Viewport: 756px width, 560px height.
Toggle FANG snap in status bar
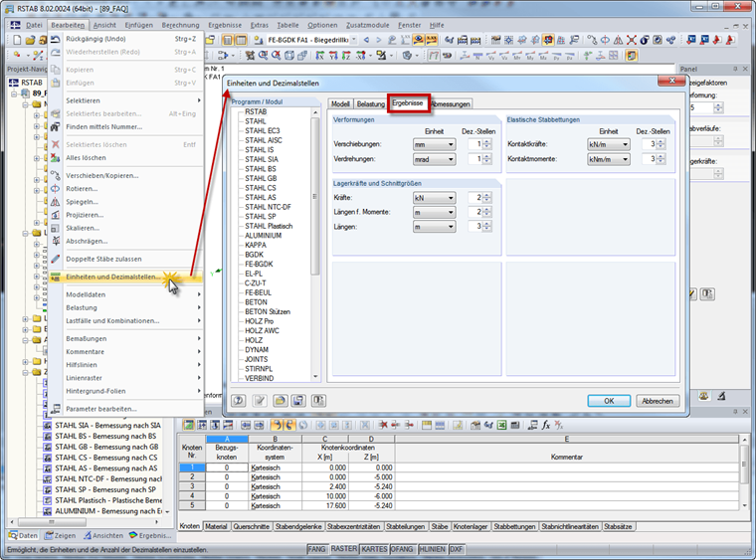click(316, 549)
